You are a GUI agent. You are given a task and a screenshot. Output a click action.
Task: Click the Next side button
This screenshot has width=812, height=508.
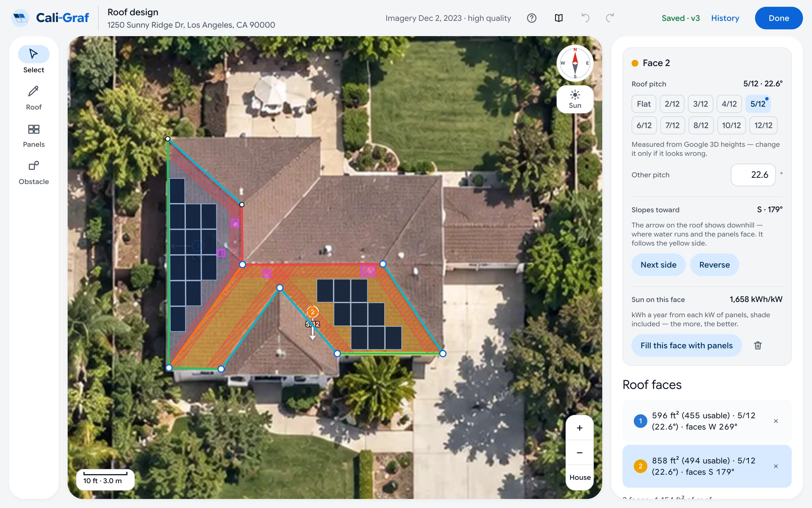point(658,265)
